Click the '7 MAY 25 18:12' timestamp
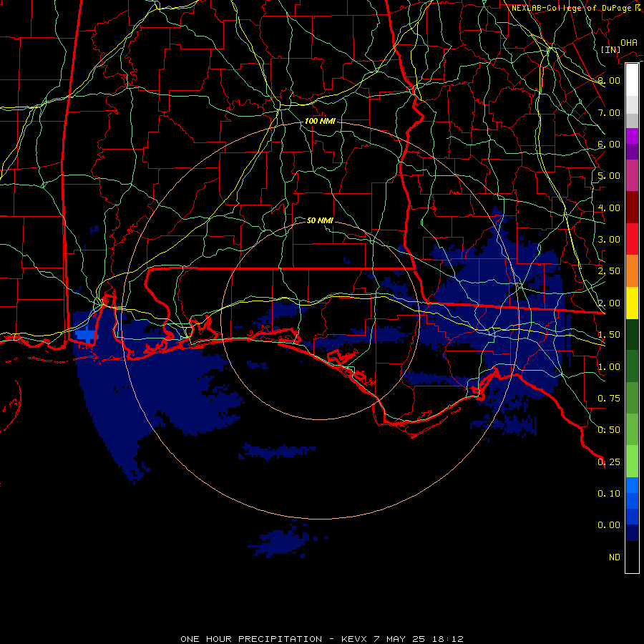This screenshot has width=644, height=644. pos(419,639)
